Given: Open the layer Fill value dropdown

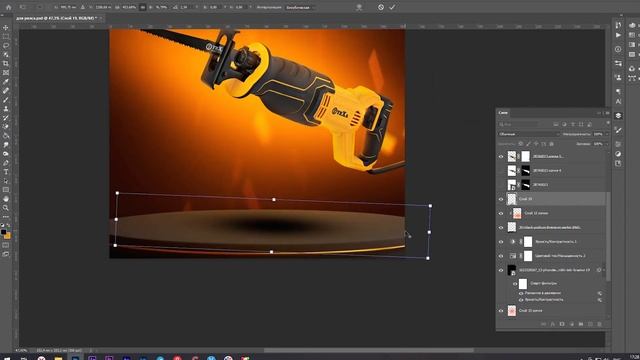Looking at the screenshot, I should pos(607,144).
